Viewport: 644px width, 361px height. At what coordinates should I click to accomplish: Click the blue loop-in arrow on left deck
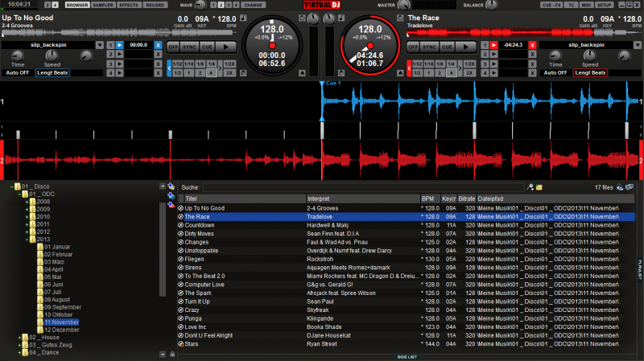(x=169, y=68)
